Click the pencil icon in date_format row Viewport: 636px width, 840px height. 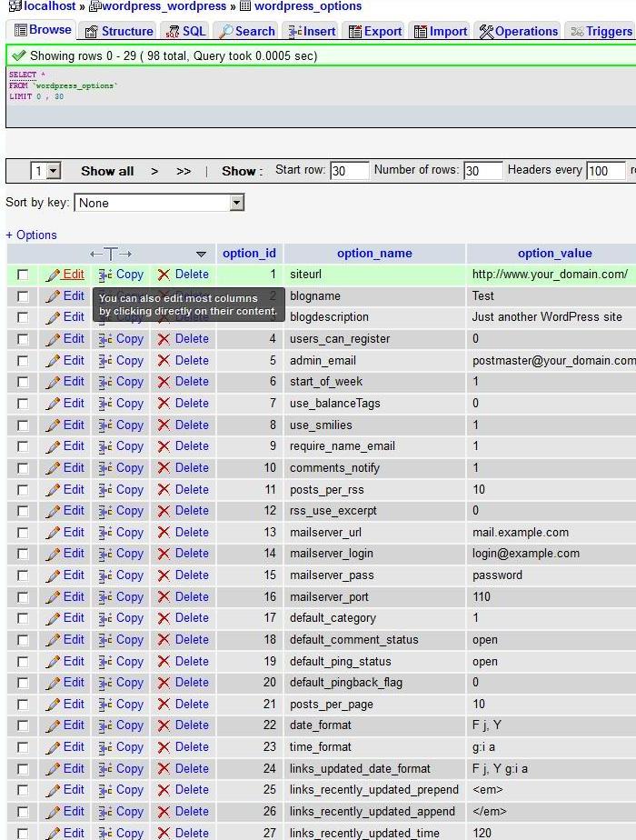point(53,725)
